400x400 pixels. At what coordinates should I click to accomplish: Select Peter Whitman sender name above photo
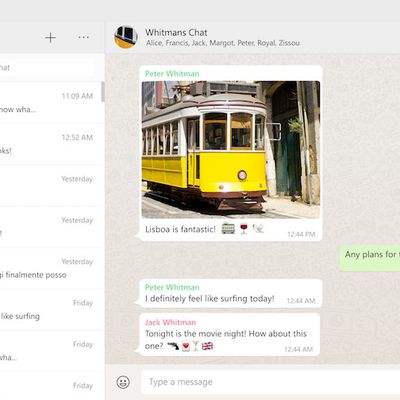(172, 74)
